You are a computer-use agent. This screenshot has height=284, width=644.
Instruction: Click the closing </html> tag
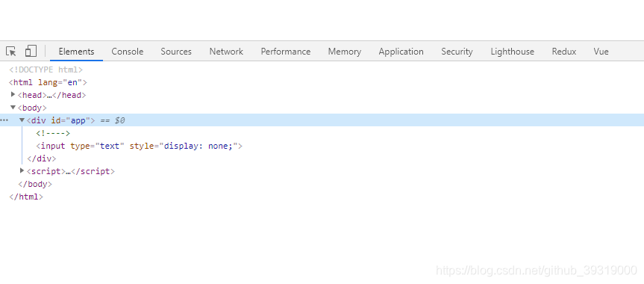(x=26, y=197)
